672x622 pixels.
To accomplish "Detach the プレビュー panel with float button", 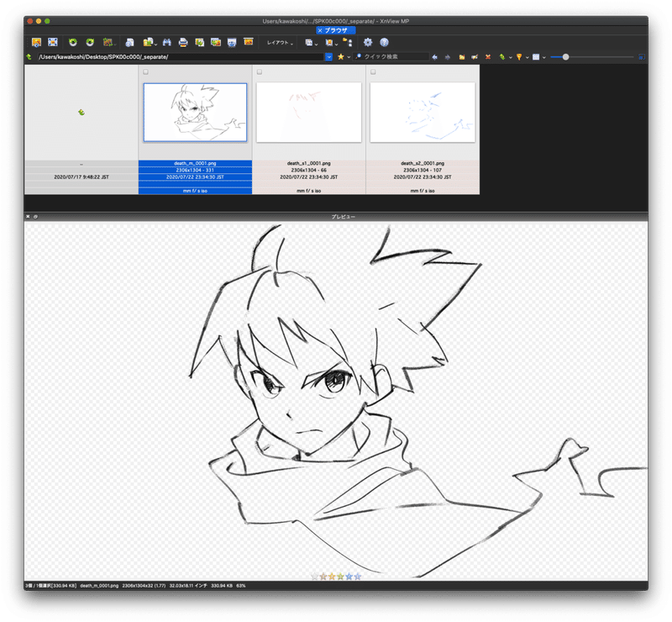I will coord(35,217).
